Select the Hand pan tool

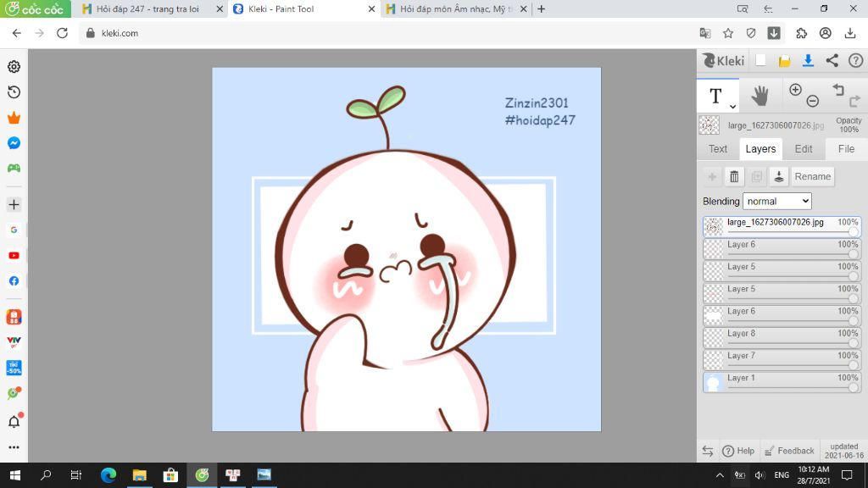759,97
